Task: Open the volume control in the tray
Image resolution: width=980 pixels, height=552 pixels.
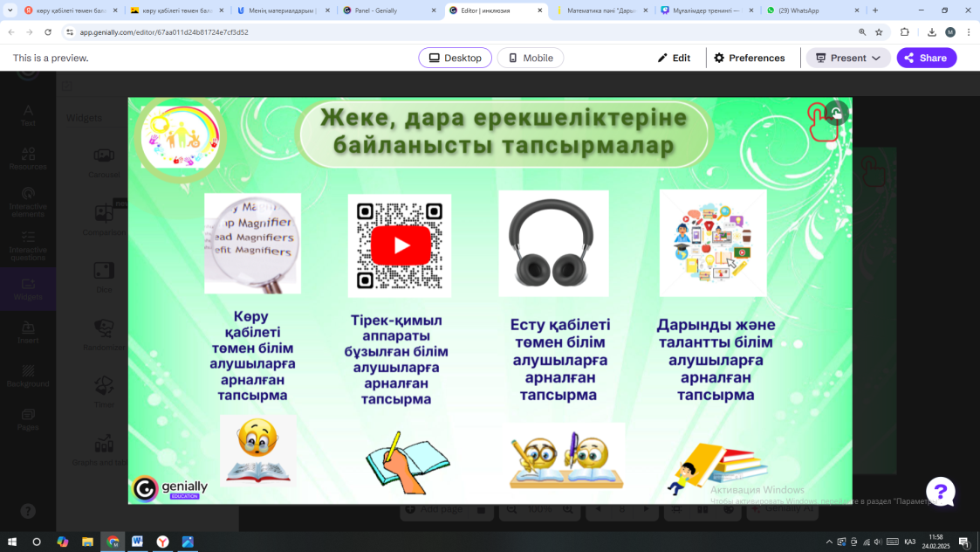Action: tap(878, 542)
